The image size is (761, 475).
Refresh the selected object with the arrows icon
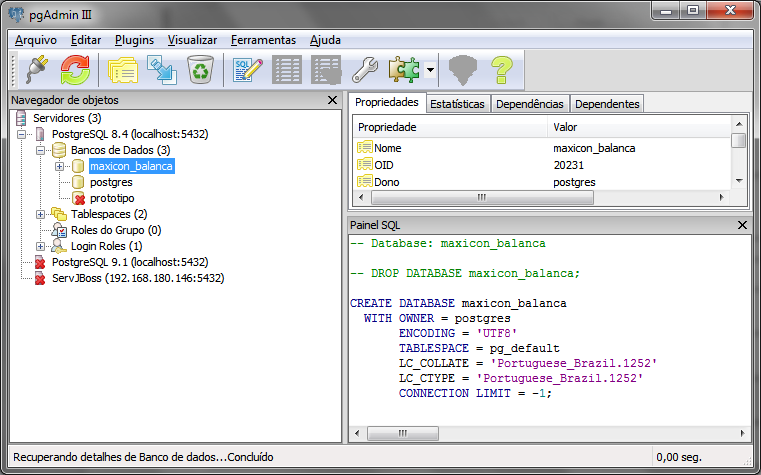[x=75, y=70]
